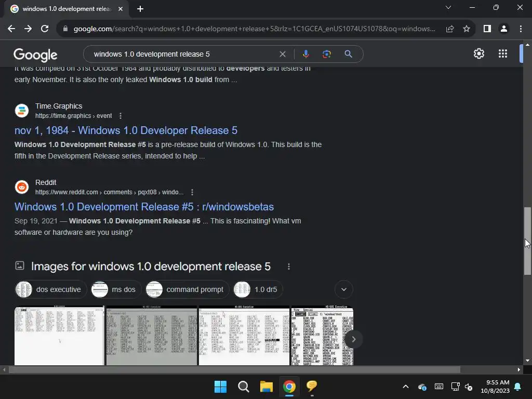Open File Explorer from taskbar
Viewport: 532px width, 399px height.
pyautogui.click(x=267, y=387)
